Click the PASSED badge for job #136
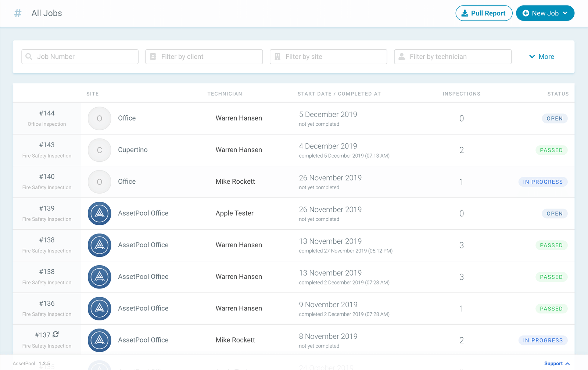This screenshot has width=588, height=370. (x=551, y=309)
